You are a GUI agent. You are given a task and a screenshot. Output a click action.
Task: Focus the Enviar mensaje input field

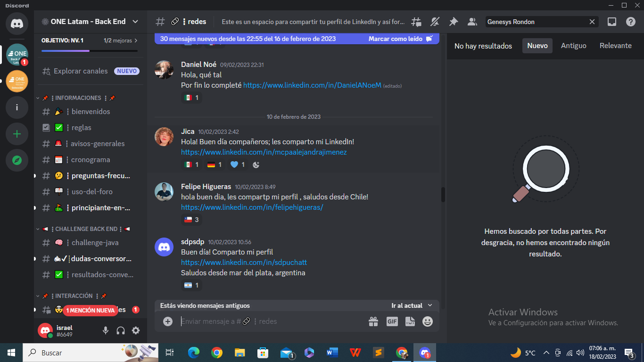tap(271, 321)
